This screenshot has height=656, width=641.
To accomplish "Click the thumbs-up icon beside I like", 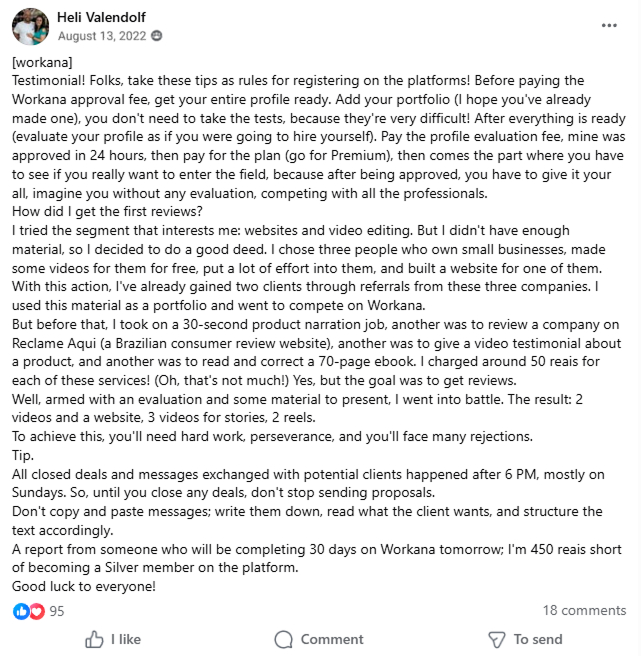I will (95, 639).
